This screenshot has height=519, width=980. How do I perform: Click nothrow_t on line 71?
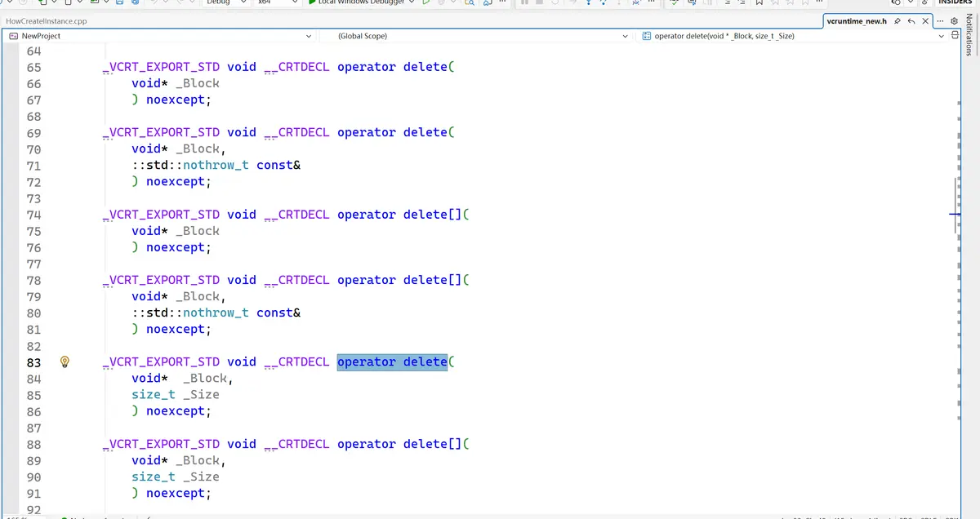[x=216, y=165]
